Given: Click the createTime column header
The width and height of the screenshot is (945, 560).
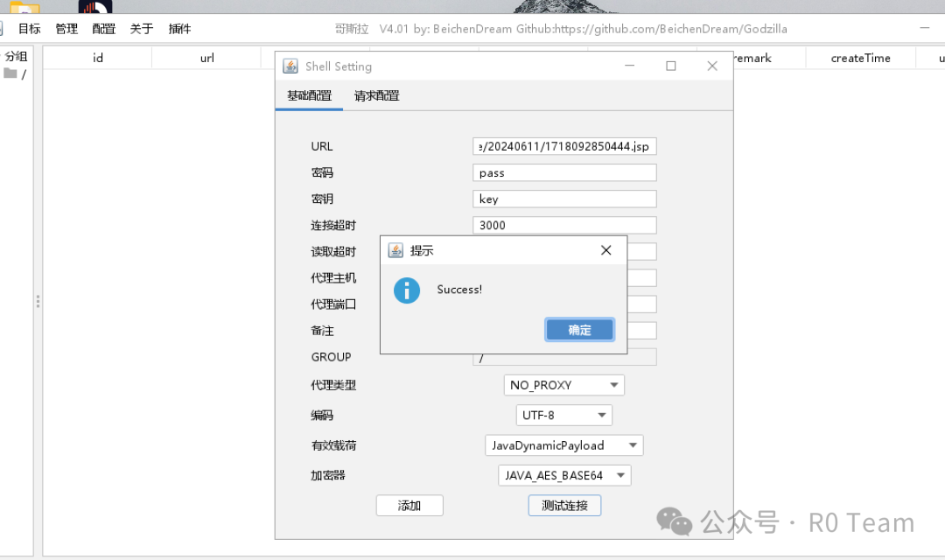Looking at the screenshot, I should pyautogui.click(x=861, y=58).
